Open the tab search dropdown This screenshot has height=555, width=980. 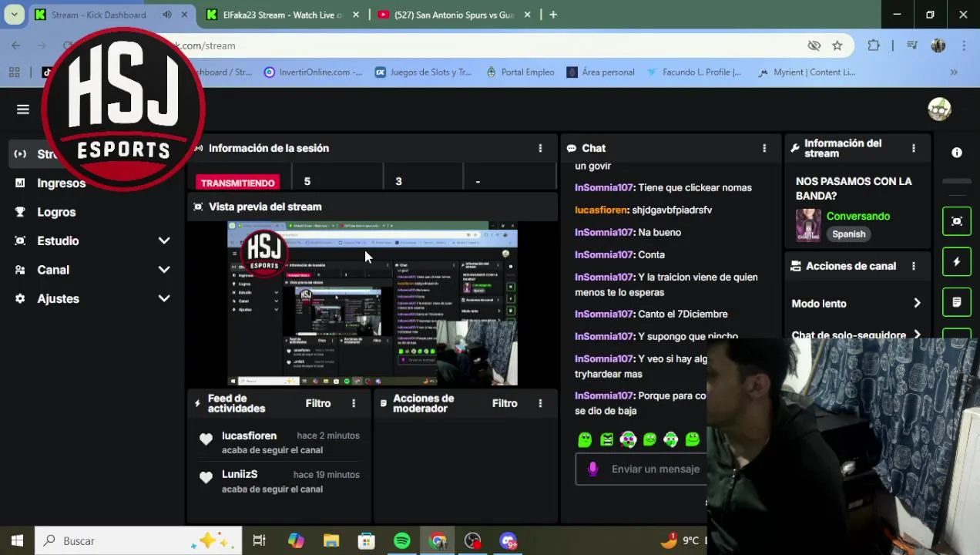[x=14, y=15]
